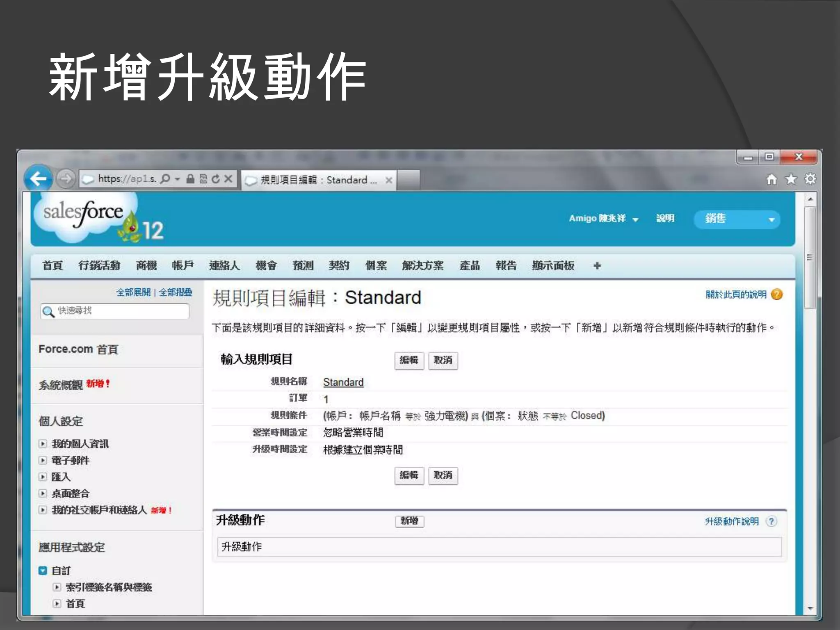Switch to the 契約 tab

pos(339,266)
